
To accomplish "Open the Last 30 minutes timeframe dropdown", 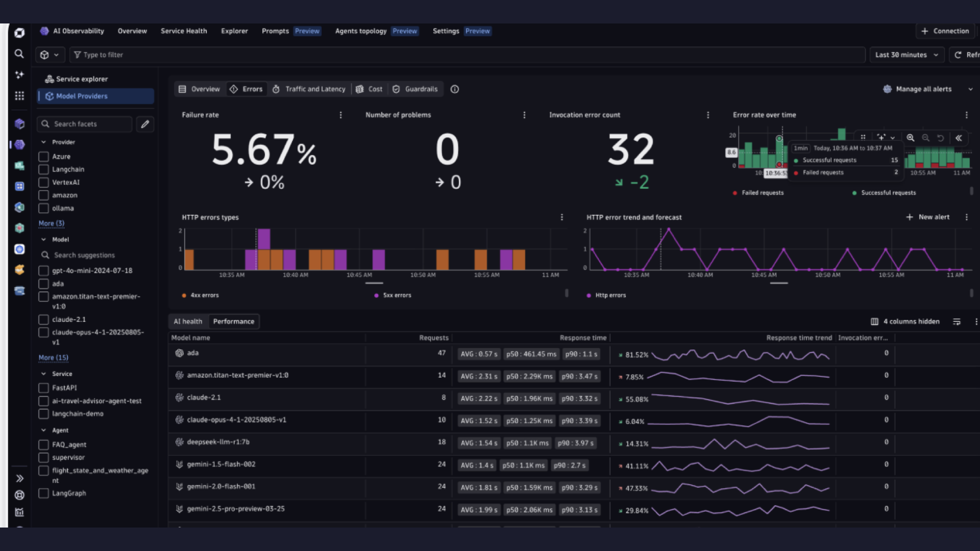I will [x=906, y=55].
